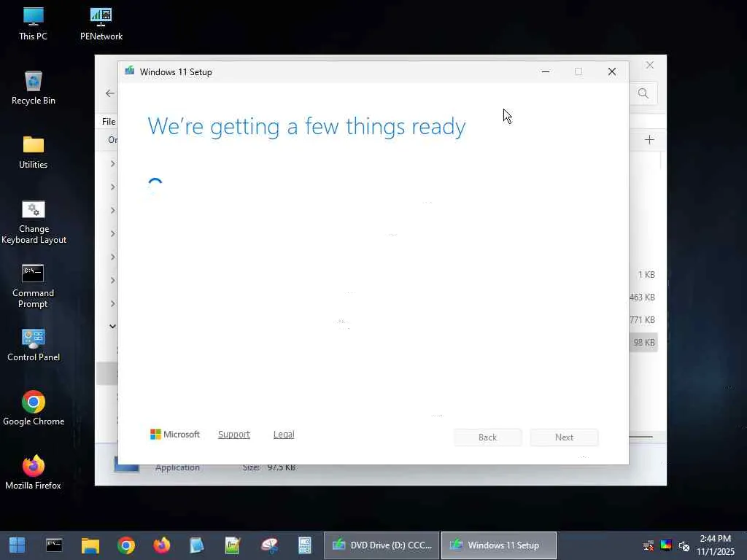Click the Back button in Setup

click(x=487, y=437)
